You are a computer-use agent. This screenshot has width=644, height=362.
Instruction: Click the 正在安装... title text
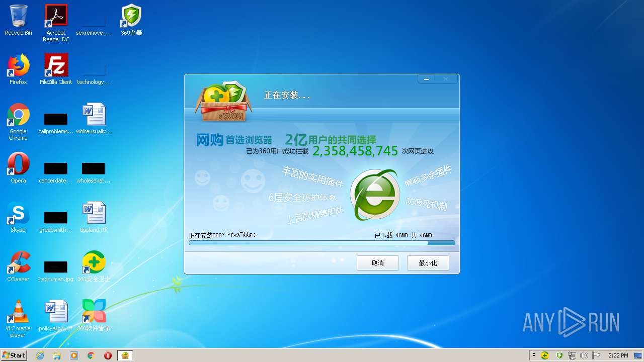coord(287,95)
